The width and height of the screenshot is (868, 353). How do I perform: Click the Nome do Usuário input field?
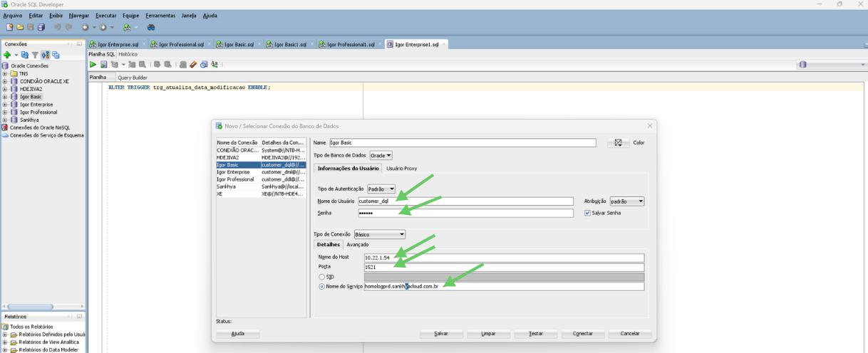pyautogui.click(x=465, y=201)
